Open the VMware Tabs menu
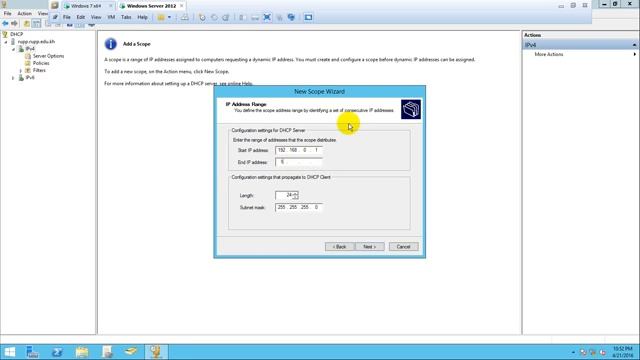The image size is (640, 360). [126, 17]
